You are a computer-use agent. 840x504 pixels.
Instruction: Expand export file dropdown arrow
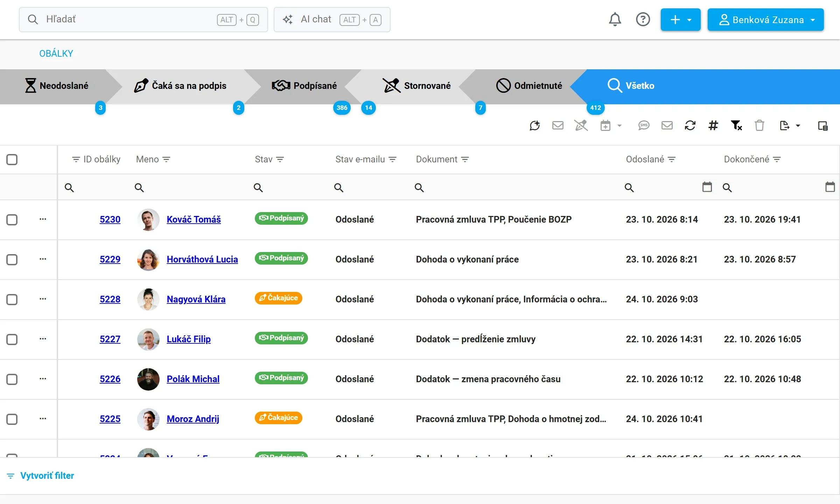tap(798, 126)
